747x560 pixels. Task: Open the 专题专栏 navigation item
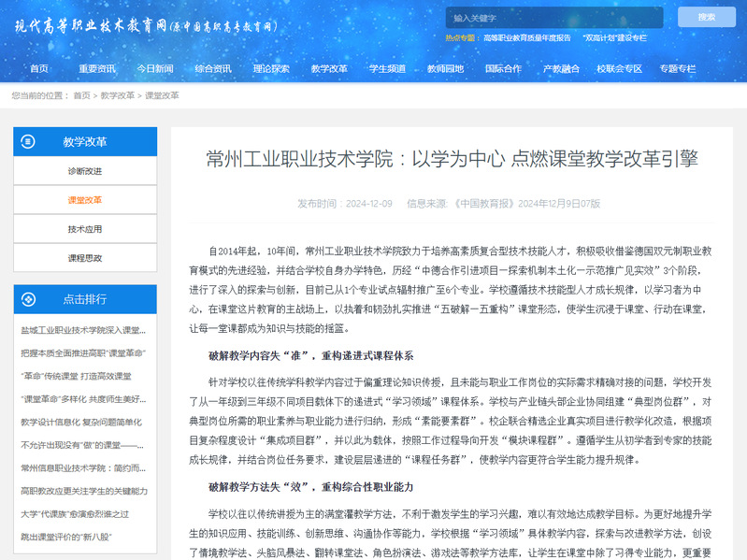677,68
